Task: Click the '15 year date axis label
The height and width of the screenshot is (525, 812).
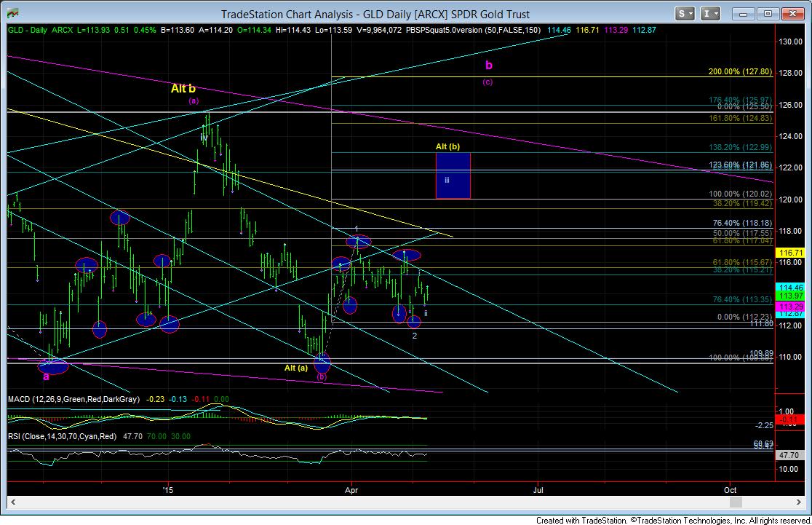Action: point(167,490)
